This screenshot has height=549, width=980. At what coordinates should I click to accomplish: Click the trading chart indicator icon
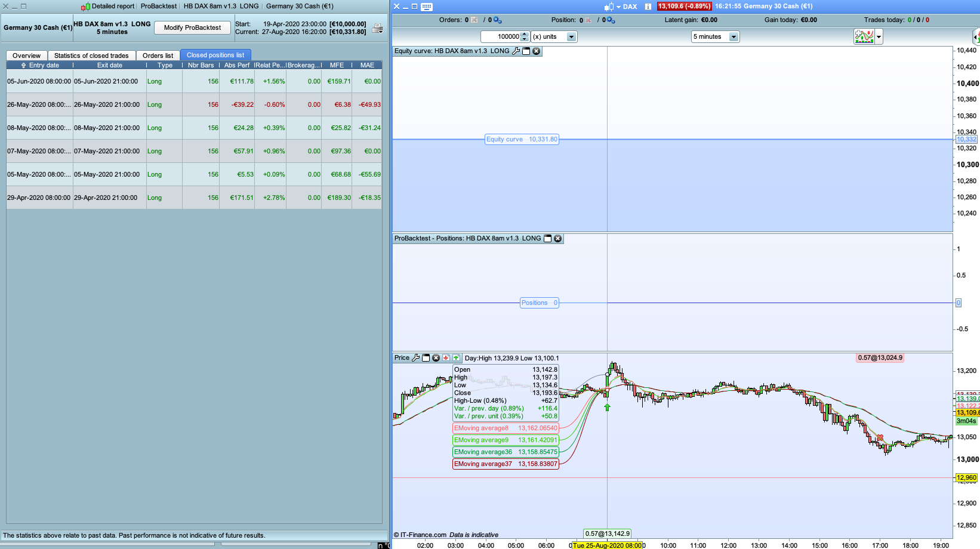pos(864,37)
